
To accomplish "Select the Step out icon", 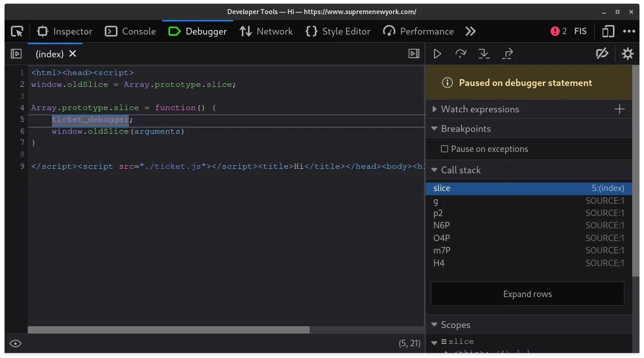I will click(x=507, y=53).
